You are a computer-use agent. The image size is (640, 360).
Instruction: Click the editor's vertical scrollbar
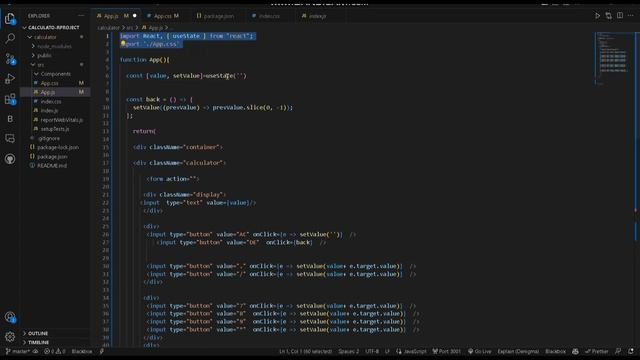coord(636,190)
